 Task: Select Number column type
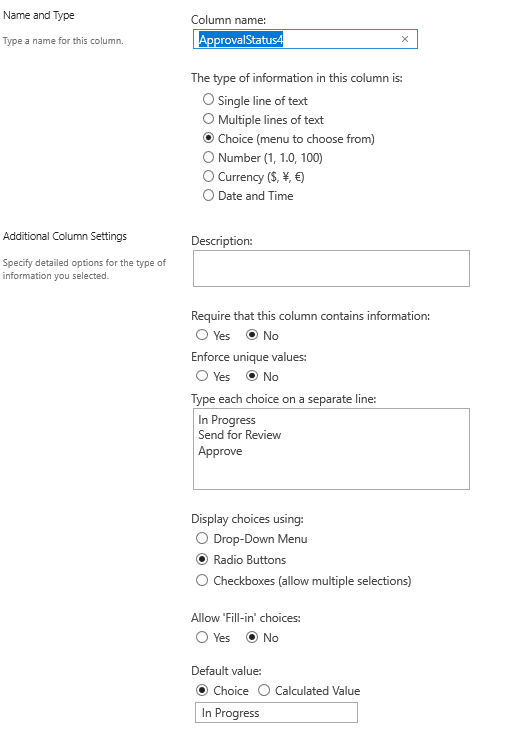tap(208, 157)
